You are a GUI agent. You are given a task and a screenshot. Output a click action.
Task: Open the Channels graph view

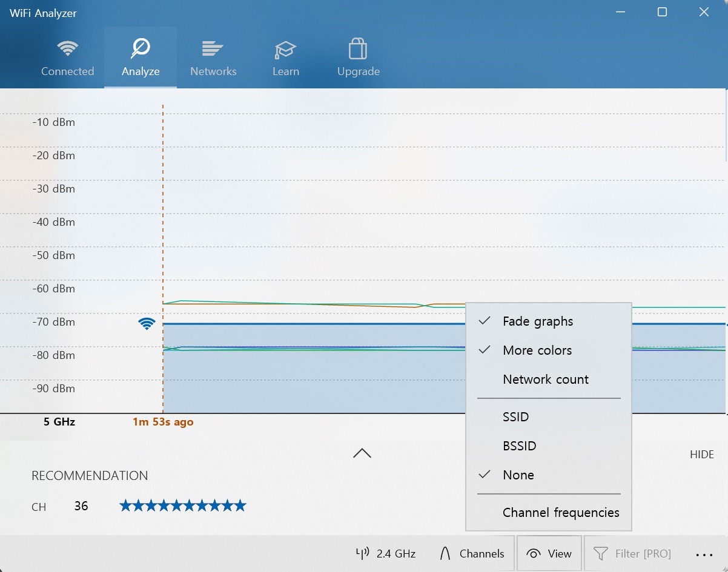pyautogui.click(x=471, y=553)
